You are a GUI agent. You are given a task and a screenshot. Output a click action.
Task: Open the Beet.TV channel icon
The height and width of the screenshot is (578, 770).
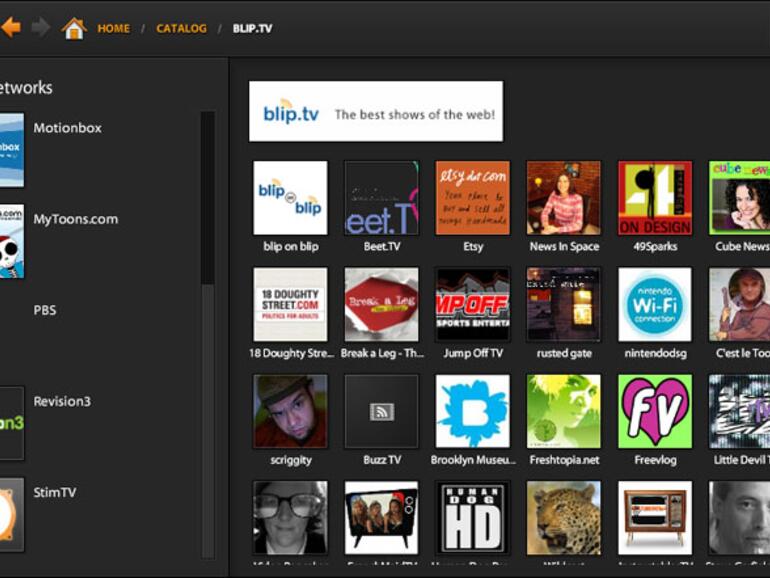[x=382, y=198]
